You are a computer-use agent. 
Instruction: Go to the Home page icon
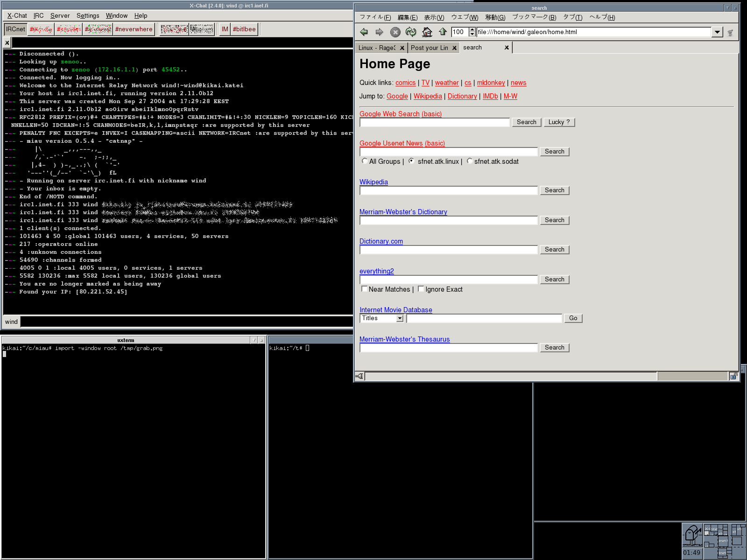427,32
